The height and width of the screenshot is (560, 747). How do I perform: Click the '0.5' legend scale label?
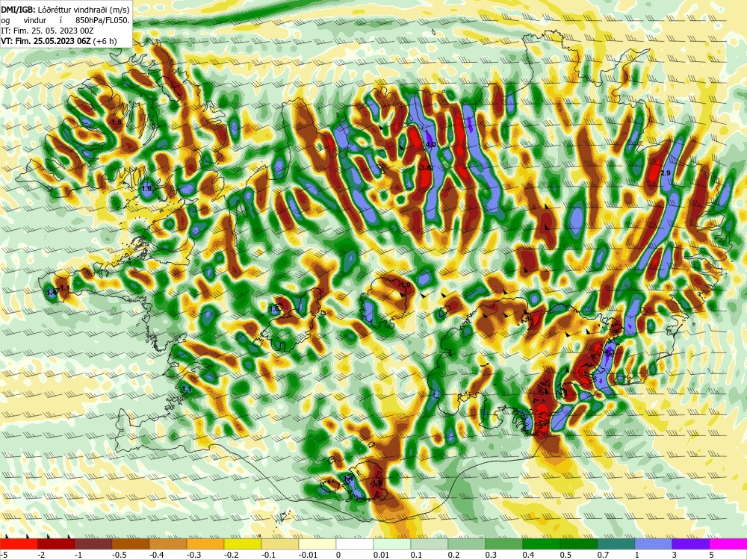tap(566, 555)
